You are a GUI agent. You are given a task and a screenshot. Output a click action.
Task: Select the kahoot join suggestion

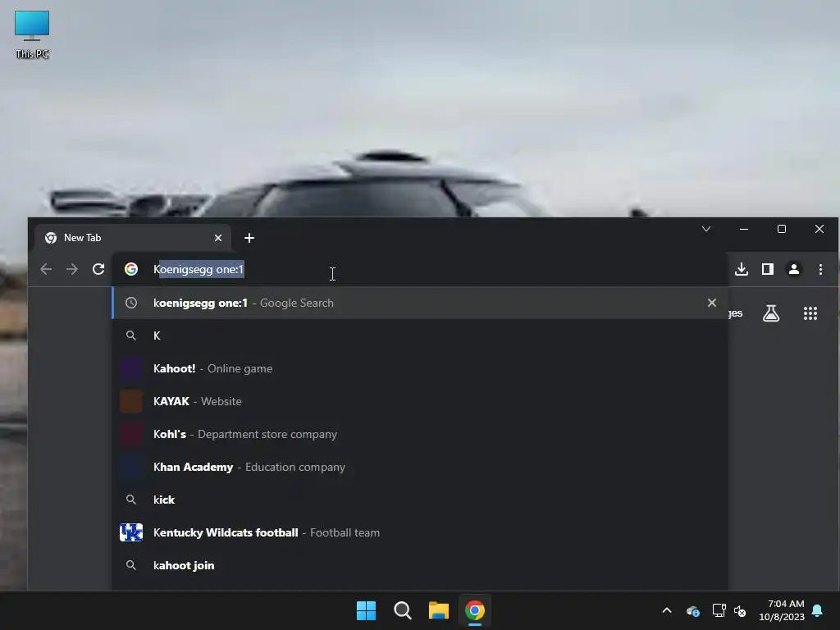[x=419, y=565]
